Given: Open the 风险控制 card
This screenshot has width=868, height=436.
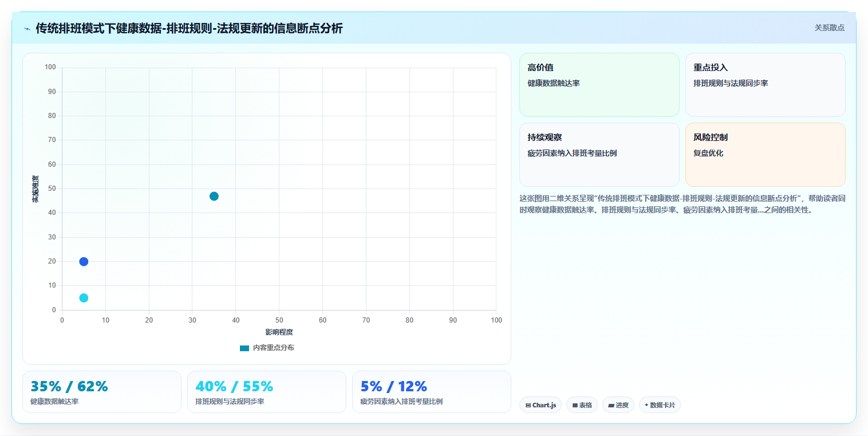Looking at the screenshot, I should pos(765,155).
